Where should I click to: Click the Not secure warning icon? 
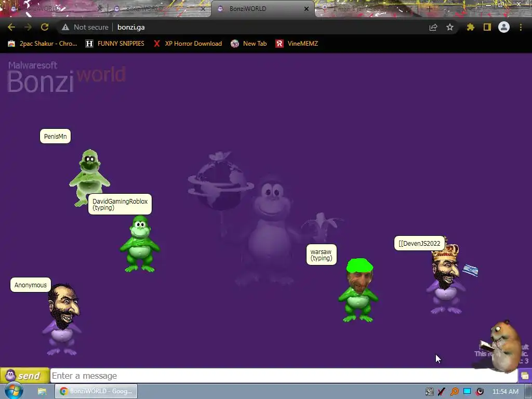[x=65, y=27]
